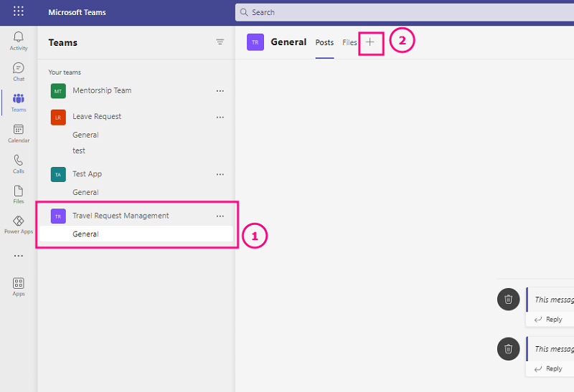574x392 pixels.
Task: Open the Activity feed
Action: [19, 40]
